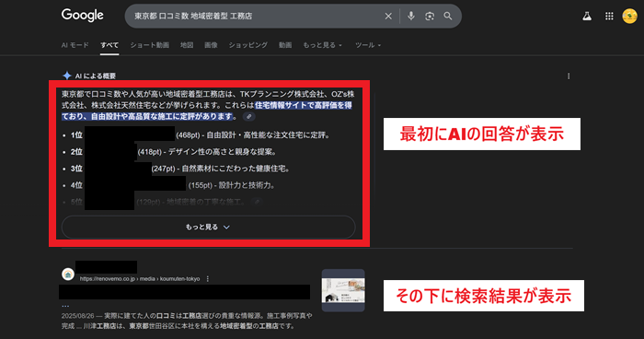Open Google Lens image search icon
This screenshot has height=339, width=644.
(x=430, y=16)
